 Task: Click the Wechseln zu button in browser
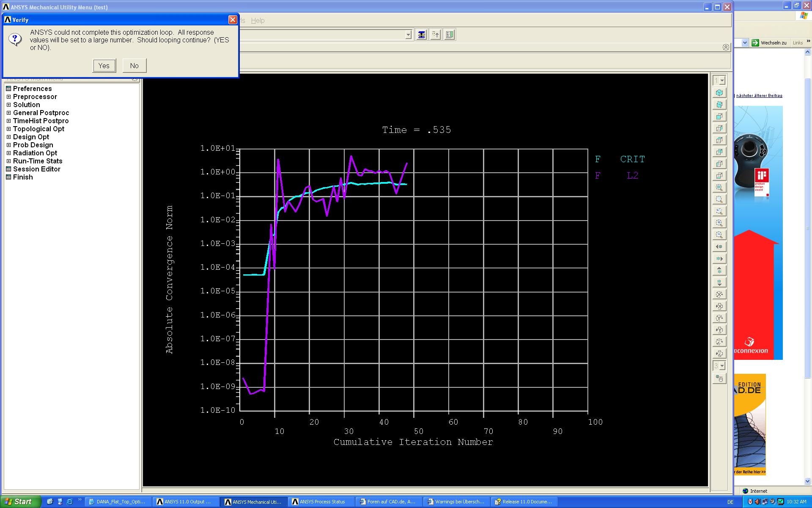(x=769, y=43)
